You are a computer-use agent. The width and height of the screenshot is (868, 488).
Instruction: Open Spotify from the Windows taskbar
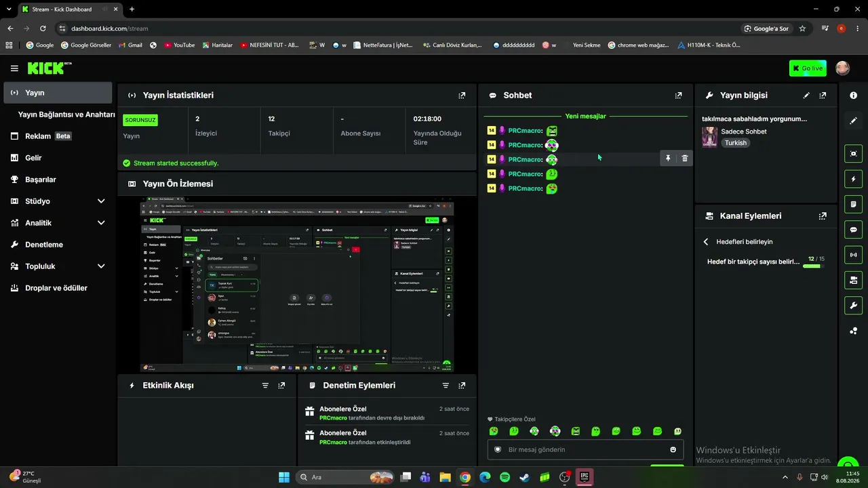505,477
